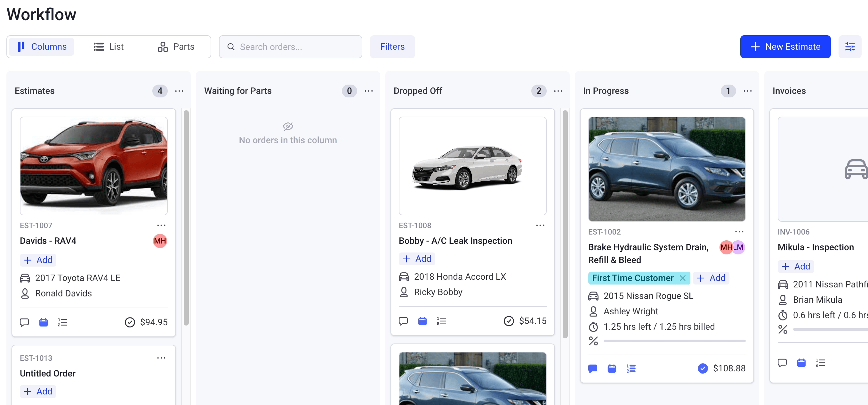The height and width of the screenshot is (405, 868).
Task: Open Brake Hydraulic System Drain, Refill & Bleed title
Action: [648, 253]
